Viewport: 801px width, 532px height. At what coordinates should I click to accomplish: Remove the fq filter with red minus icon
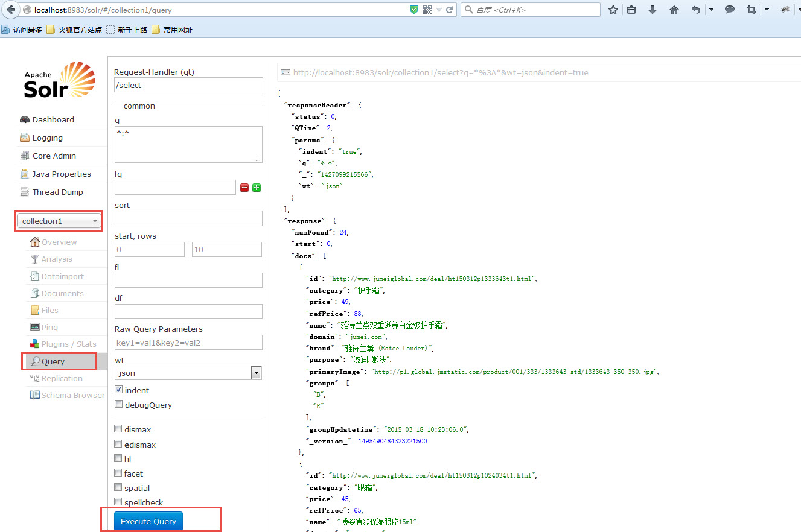coord(244,188)
